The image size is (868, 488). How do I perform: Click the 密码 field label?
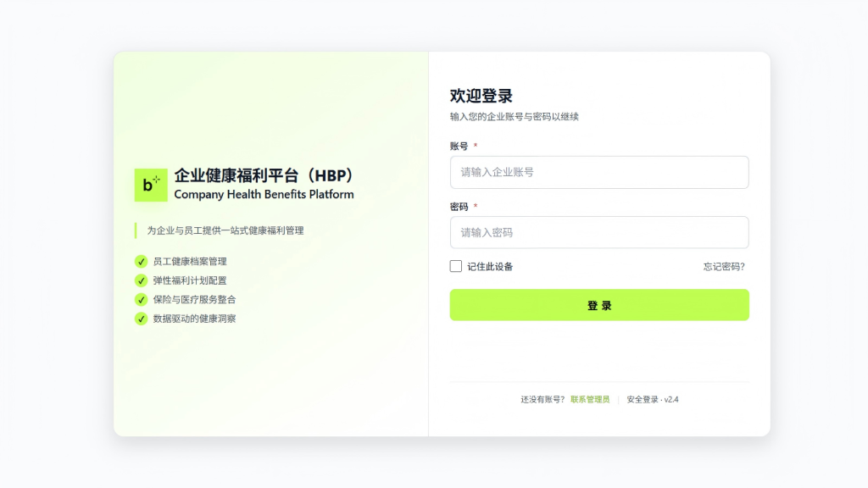tap(459, 207)
